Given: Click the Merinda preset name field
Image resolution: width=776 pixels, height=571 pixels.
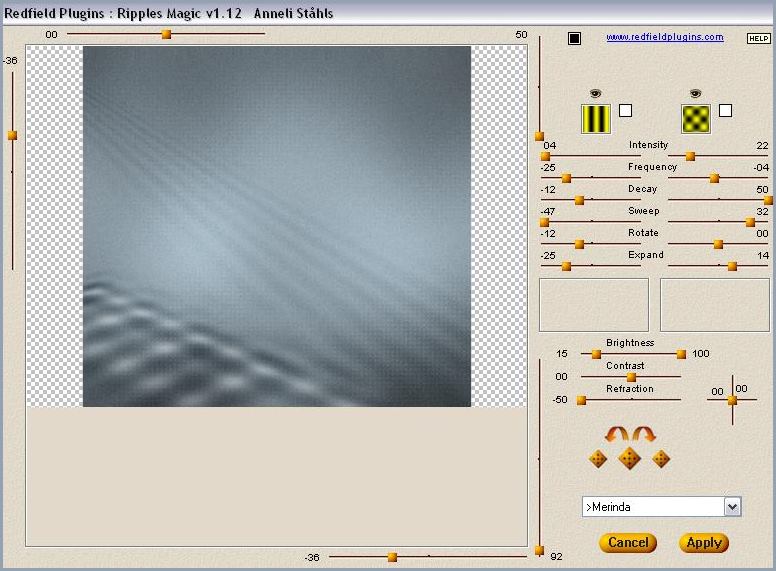Looking at the screenshot, I should [652, 507].
